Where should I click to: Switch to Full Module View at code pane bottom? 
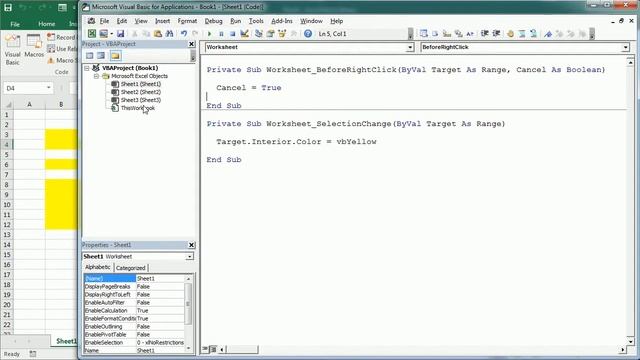click(x=213, y=349)
